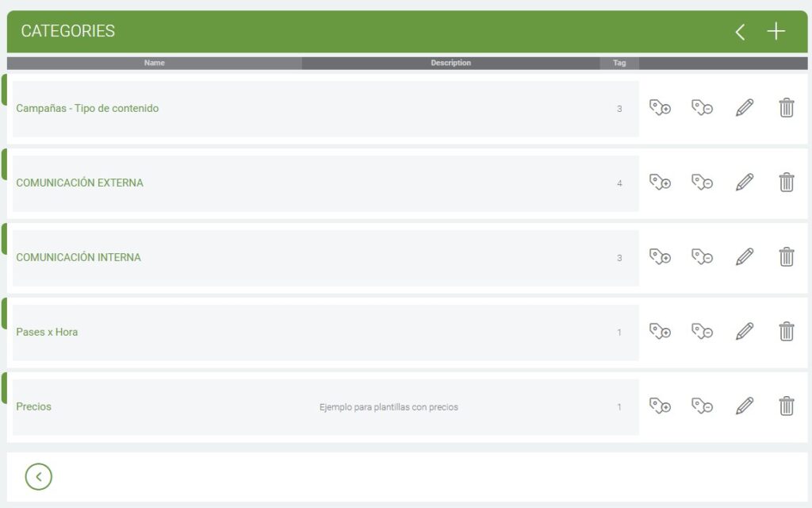Screen dimensions: 812x508
Task: Click the back arrow in Categories header
Action: click(x=740, y=32)
